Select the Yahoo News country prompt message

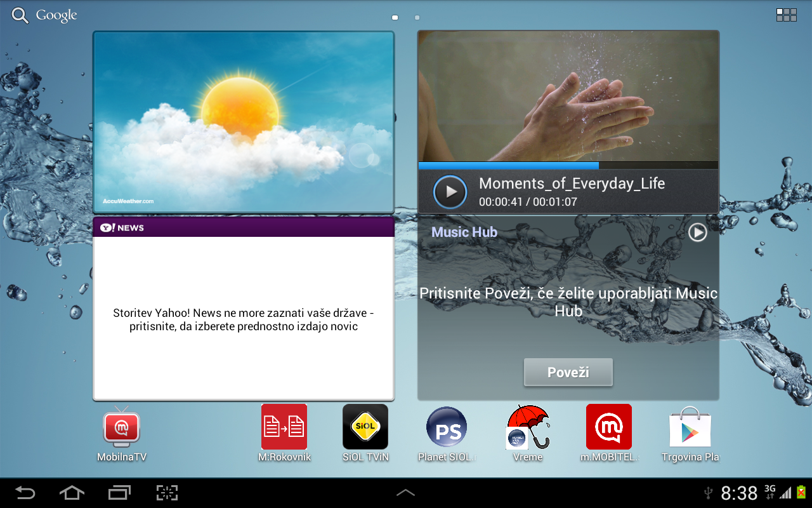244,320
